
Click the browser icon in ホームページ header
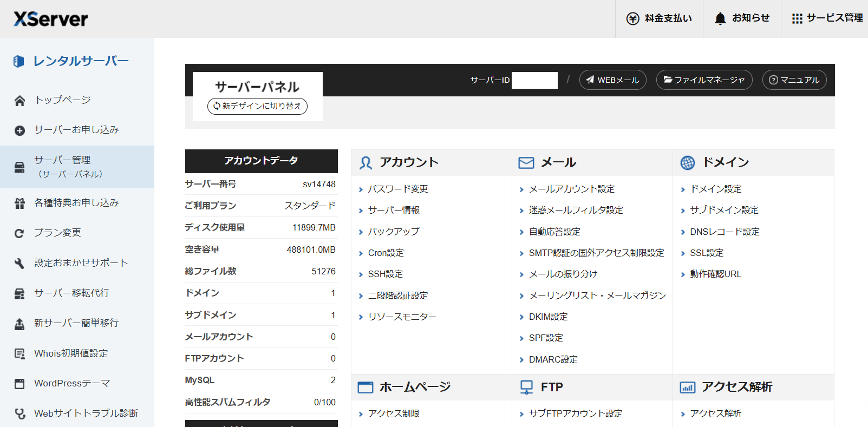pyautogui.click(x=366, y=387)
